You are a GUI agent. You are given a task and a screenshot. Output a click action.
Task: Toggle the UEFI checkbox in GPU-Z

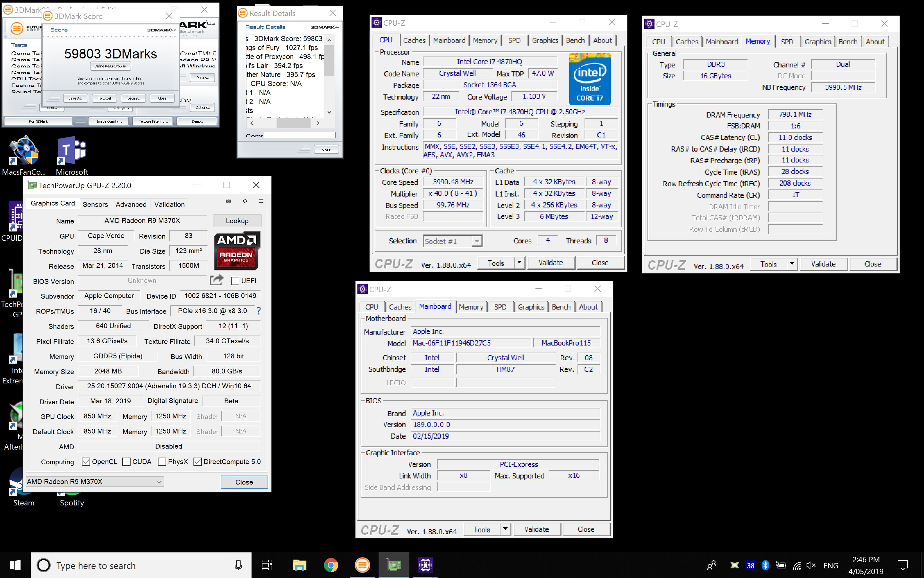(x=235, y=281)
